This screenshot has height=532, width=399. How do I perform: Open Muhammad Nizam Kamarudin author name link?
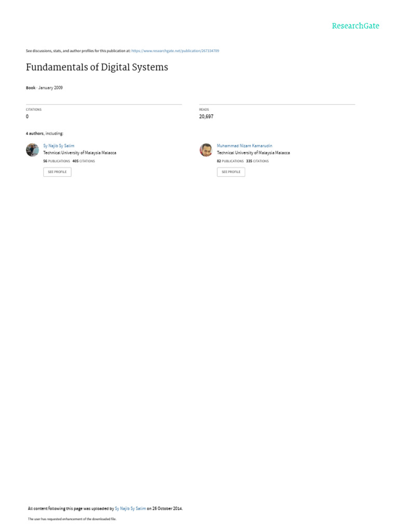[x=245, y=146]
